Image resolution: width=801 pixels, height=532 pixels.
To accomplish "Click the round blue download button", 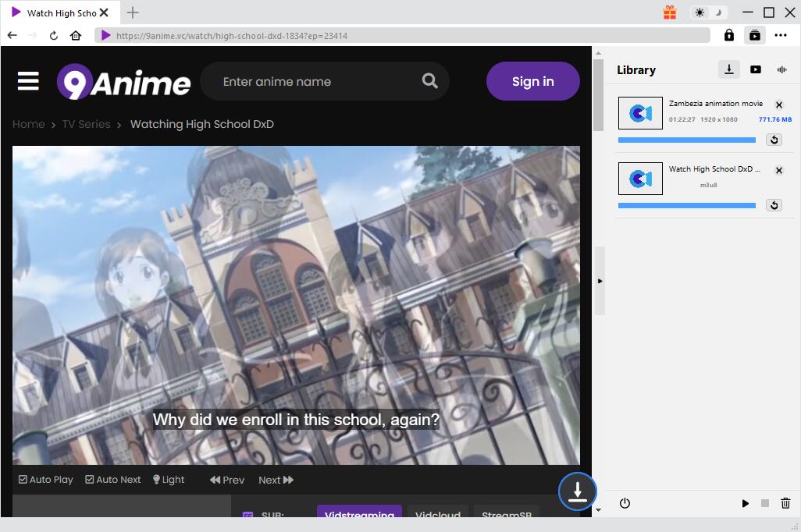I will point(577,491).
